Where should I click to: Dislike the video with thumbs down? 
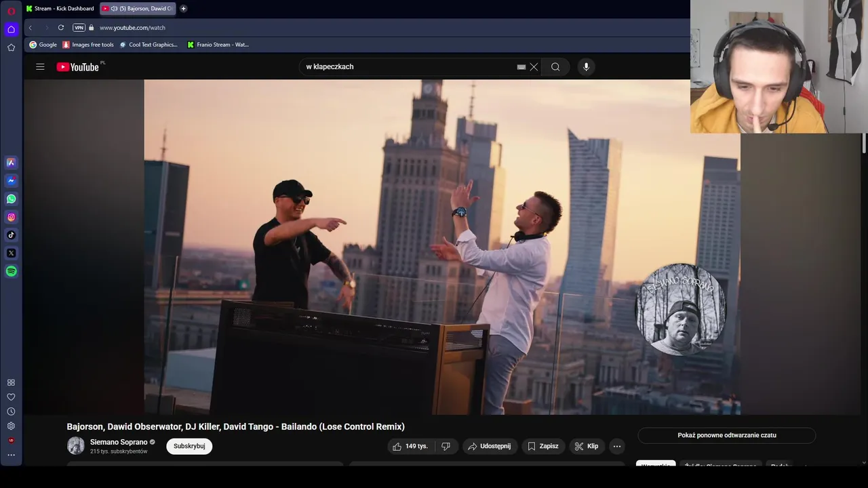click(x=446, y=446)
